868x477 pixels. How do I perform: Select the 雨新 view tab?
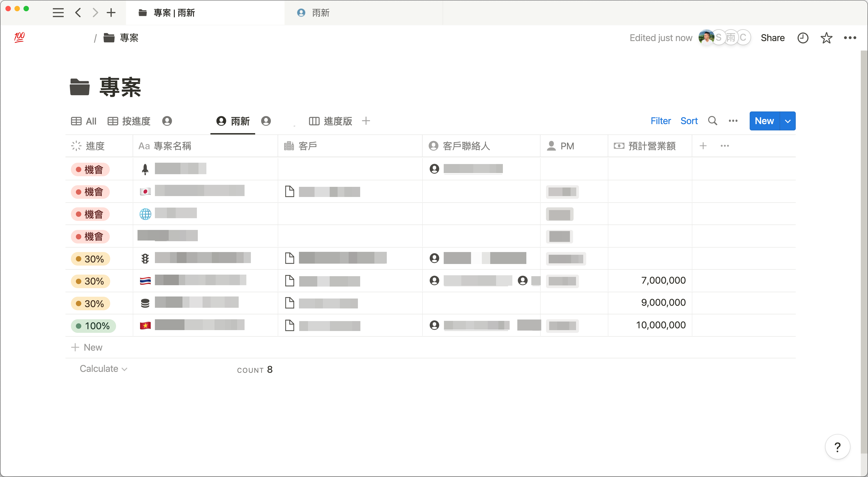233,121
